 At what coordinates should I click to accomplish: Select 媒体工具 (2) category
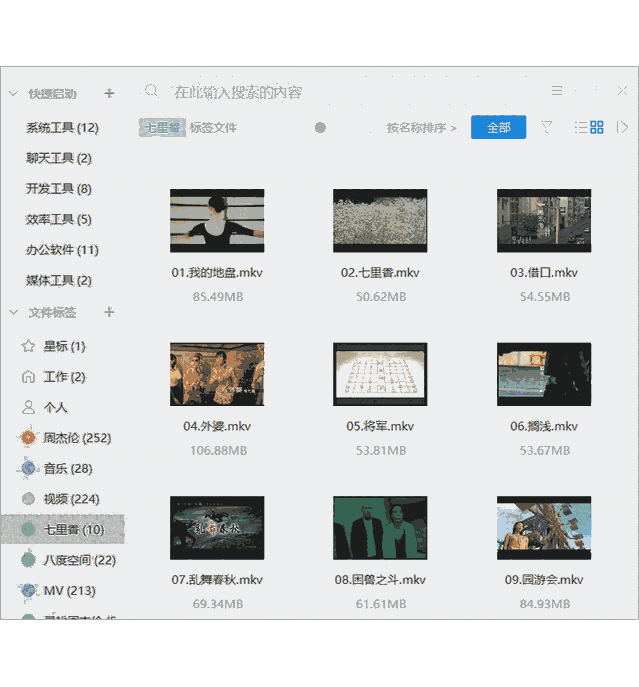(59, 280)
